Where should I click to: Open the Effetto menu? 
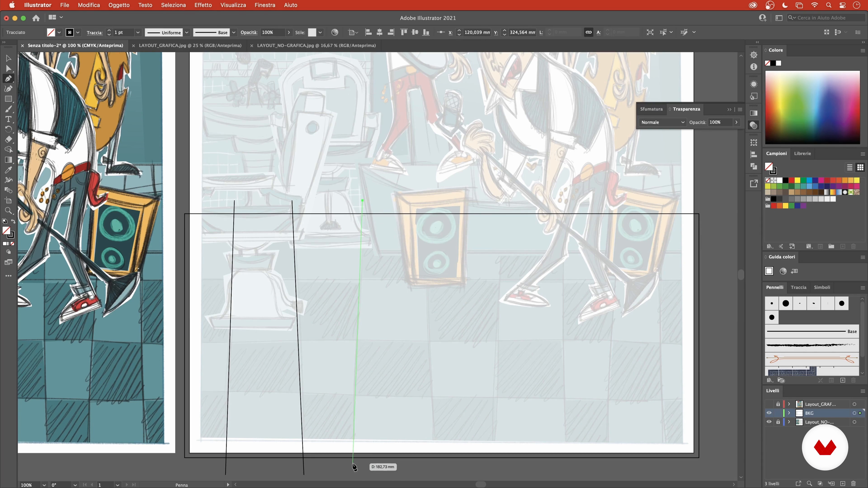click(x=203, y=5)
